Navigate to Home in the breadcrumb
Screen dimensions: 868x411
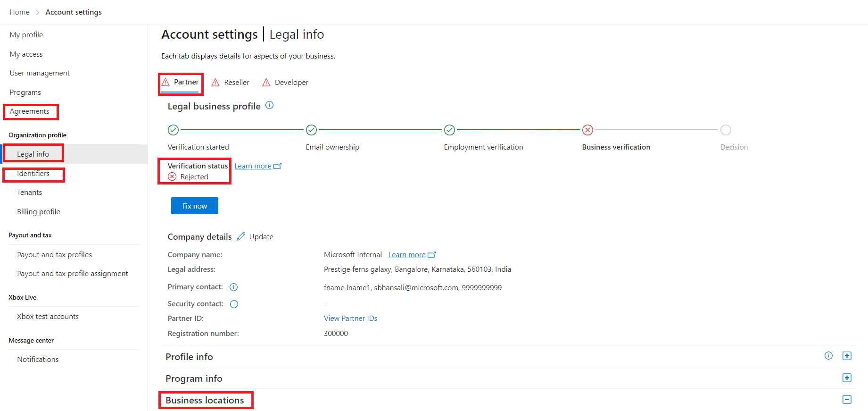[x=19, y=12]
